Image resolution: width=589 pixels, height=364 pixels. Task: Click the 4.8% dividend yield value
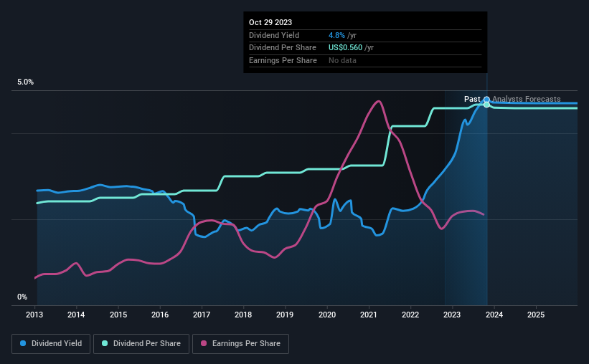(336, 35)
